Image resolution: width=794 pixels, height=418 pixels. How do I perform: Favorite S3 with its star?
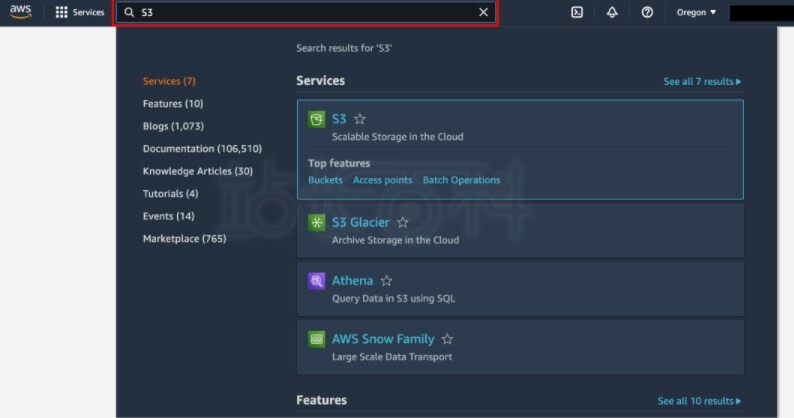tap(360, 119)
